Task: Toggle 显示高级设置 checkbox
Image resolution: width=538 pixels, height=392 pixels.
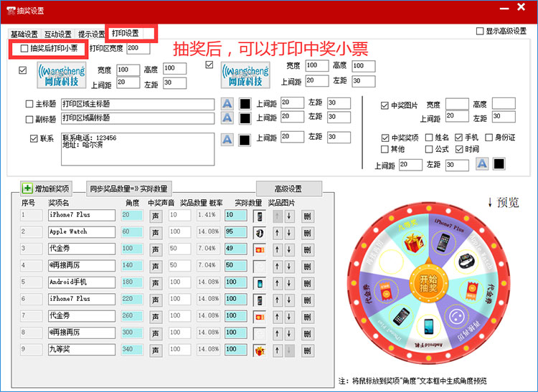Action: pyautogui.click(x=480, y=32)
